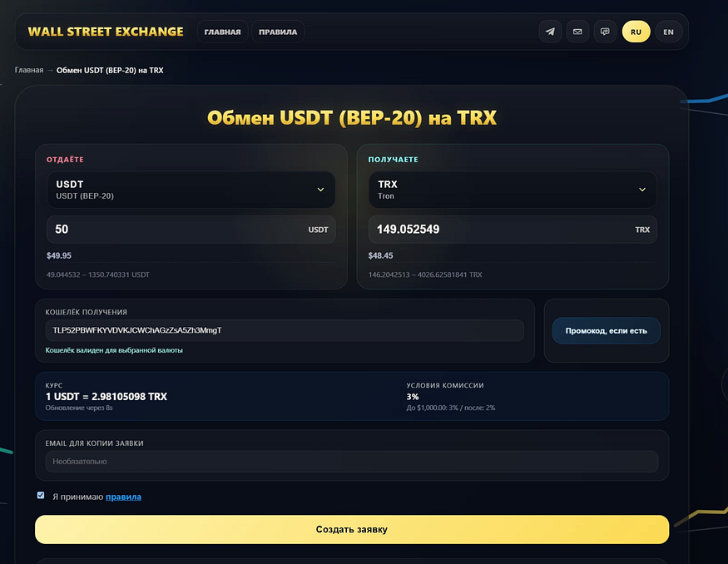Click the Wall Street Exchange logo
The height and width of the screenshot is (564, 728).
pos(106,32)
